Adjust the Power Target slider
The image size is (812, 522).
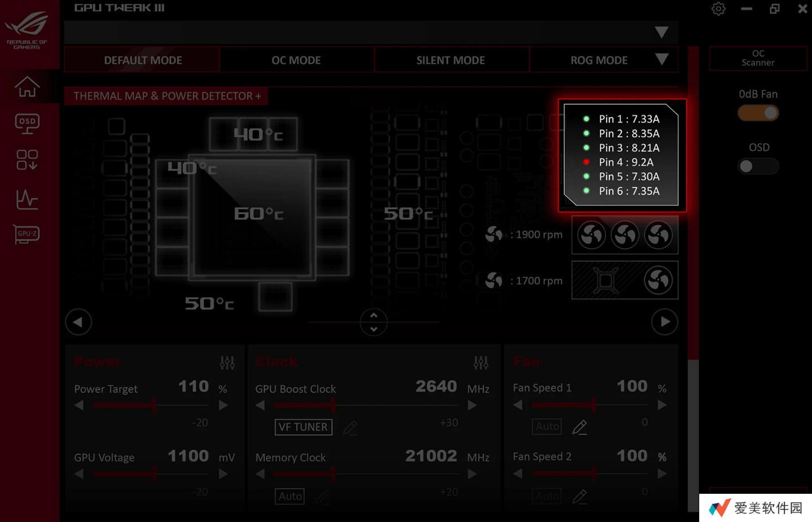(x=151, y=405)
